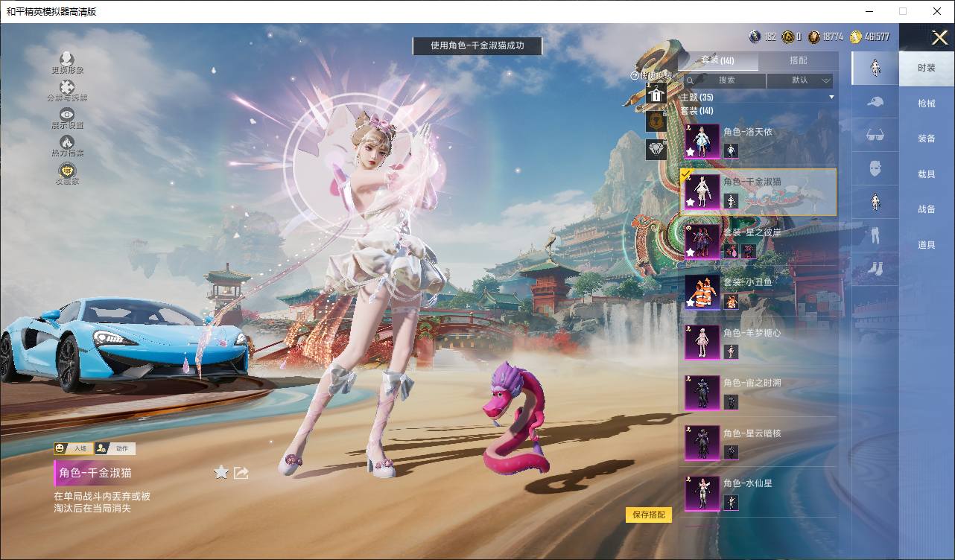Select the 角色-星云暗核 outfit thumbnail
This screenshot has width=955, height=560.
tap(702, 443)
